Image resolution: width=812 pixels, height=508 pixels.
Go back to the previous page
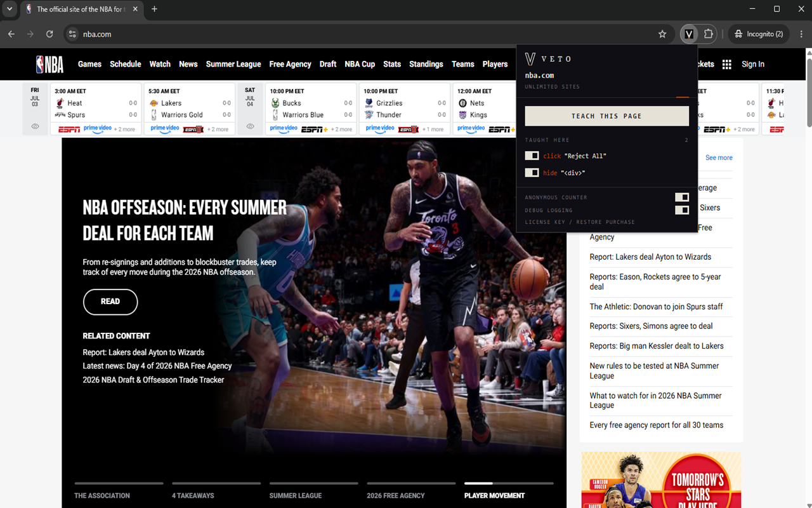11,34
